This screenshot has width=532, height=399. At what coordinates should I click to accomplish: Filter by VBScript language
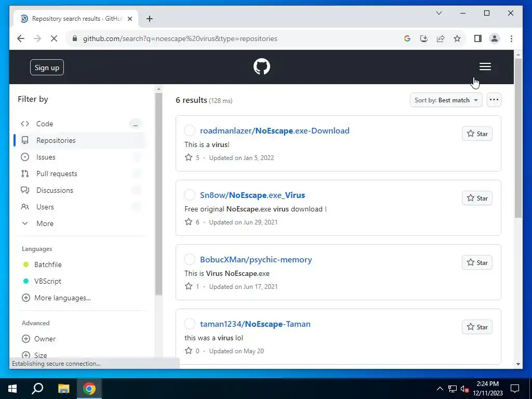tap(47, 281)
